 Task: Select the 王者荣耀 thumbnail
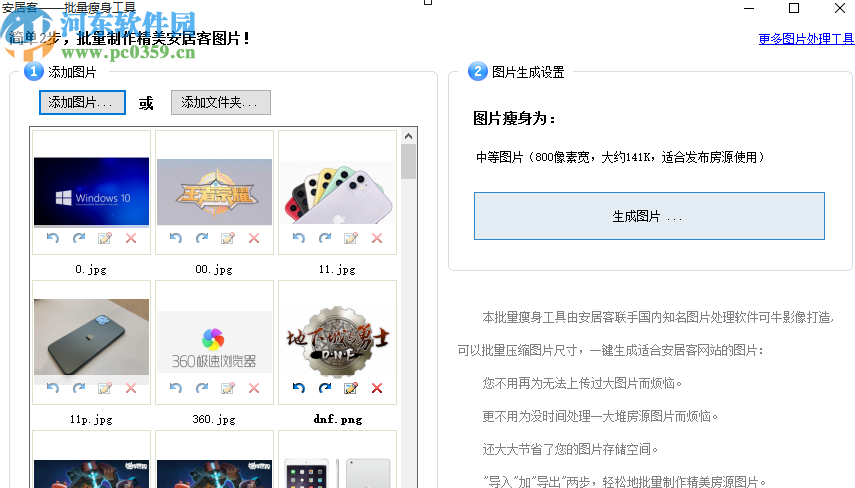coord(214,192)
